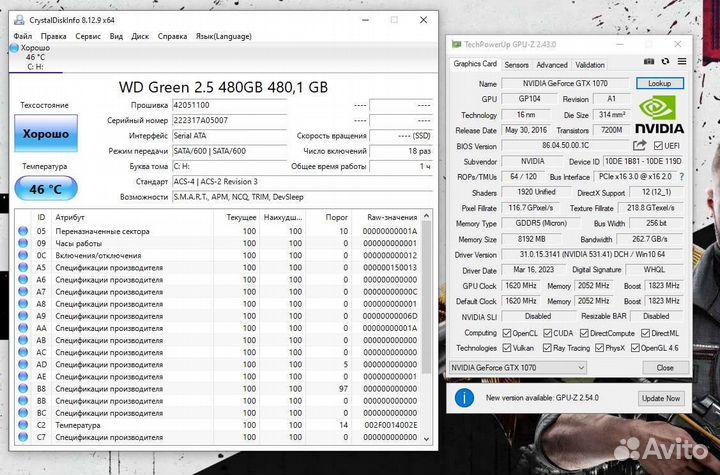The height and width of the screenshot is (475, 720).
Task: Select the Переназначенные сектора row text
Action: [102, 231]
